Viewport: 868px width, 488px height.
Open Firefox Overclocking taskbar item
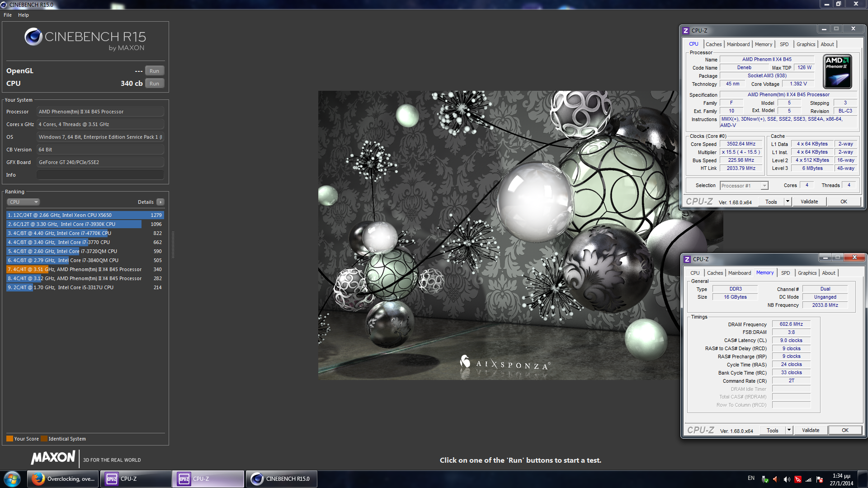coord(63,479)
